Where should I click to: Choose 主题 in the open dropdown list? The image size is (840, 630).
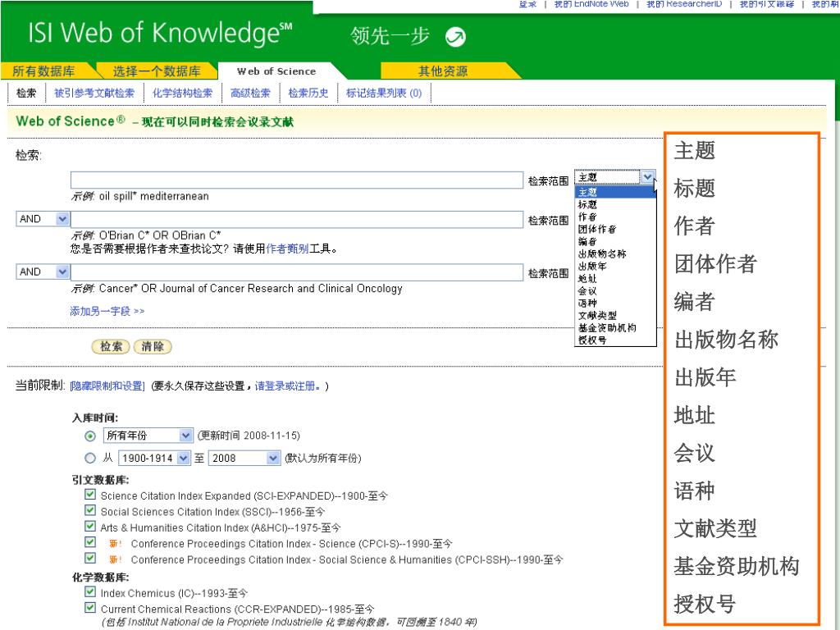615,192
